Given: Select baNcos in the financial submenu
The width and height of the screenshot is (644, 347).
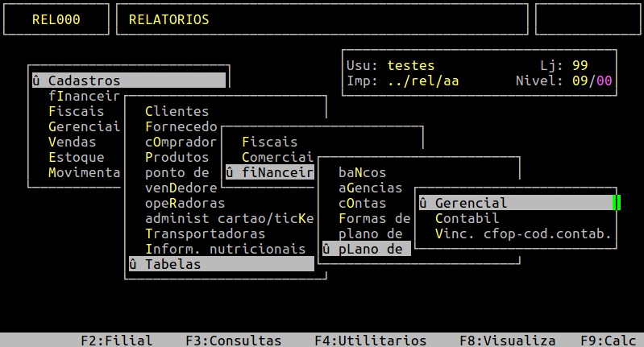Looking at the screenshot, I should (x=362, y=172).
